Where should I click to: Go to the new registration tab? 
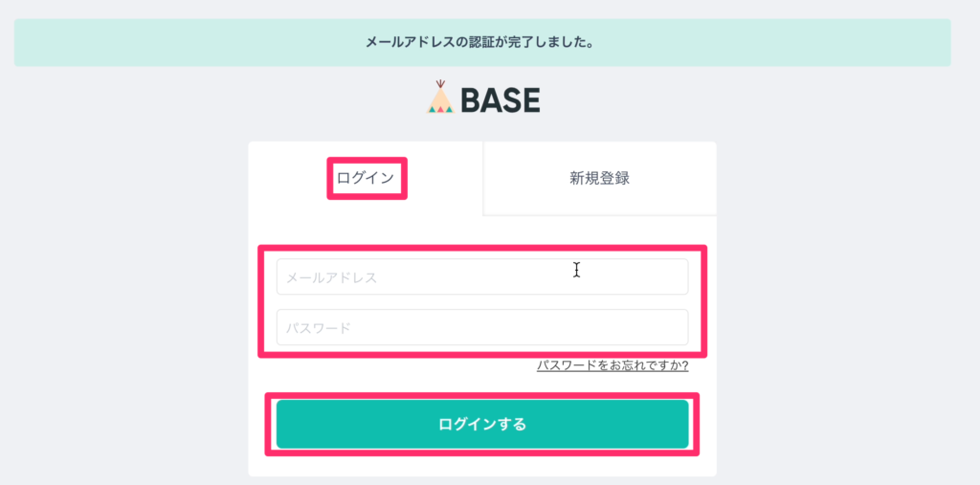tap(599, 178)
